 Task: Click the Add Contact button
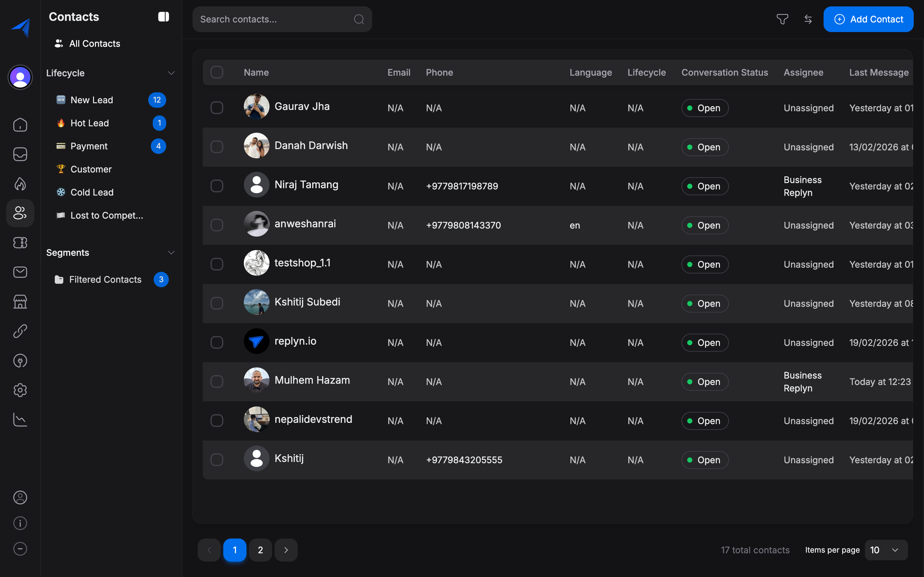pyautogui.click(x=868, y=19)
